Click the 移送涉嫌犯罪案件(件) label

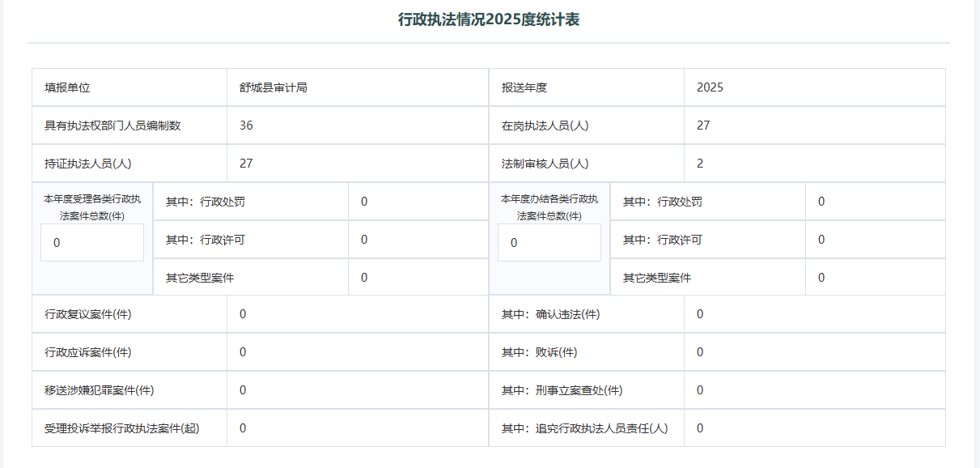[x=100, y=390]
